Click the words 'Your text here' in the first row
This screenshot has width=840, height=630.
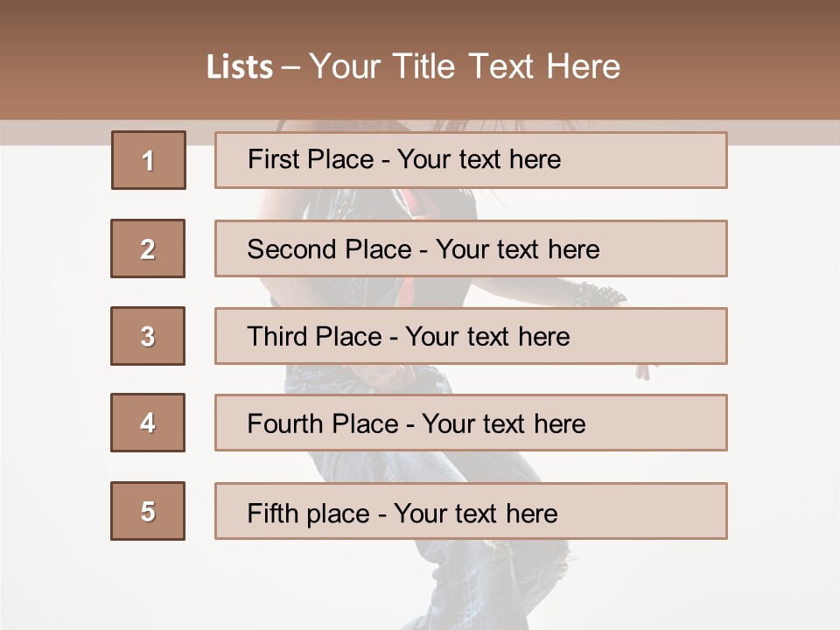[x=478, y=160]
